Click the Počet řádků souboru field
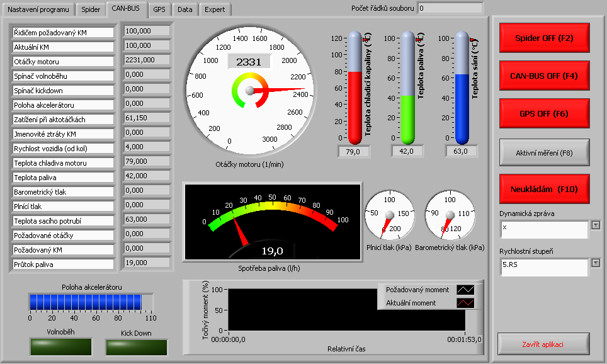The height and width of the screenshot is (364, 607). point(450,8)
